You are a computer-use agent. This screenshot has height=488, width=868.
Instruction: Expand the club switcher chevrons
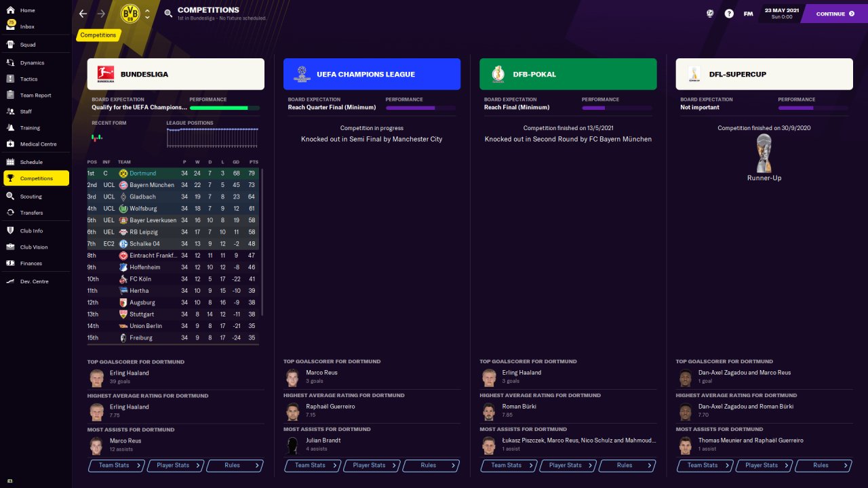(147, 14)
